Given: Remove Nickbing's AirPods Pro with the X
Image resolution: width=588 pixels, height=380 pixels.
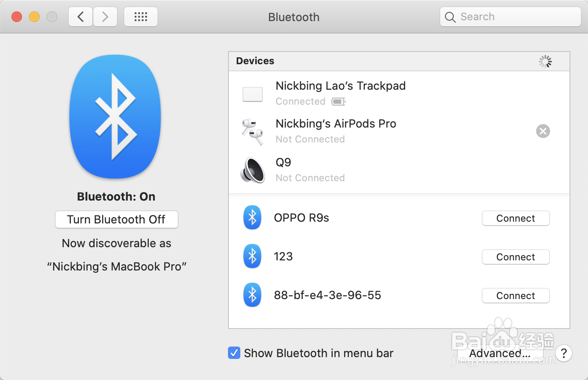Looking at the screenshot, I should [x=543, y=131].
